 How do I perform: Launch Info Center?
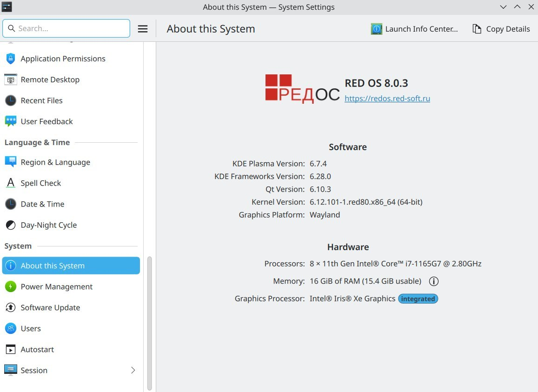414,29
